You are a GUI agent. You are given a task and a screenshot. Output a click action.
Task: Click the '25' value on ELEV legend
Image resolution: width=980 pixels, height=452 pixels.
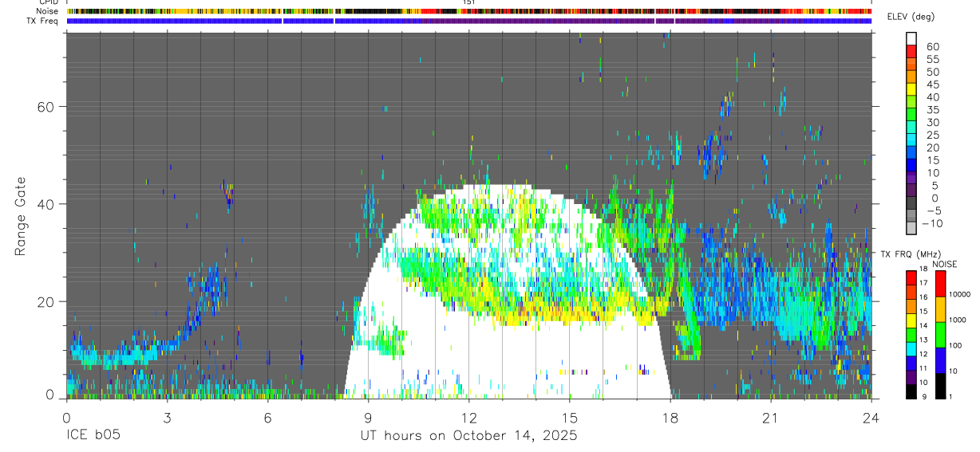click(931, 136)
